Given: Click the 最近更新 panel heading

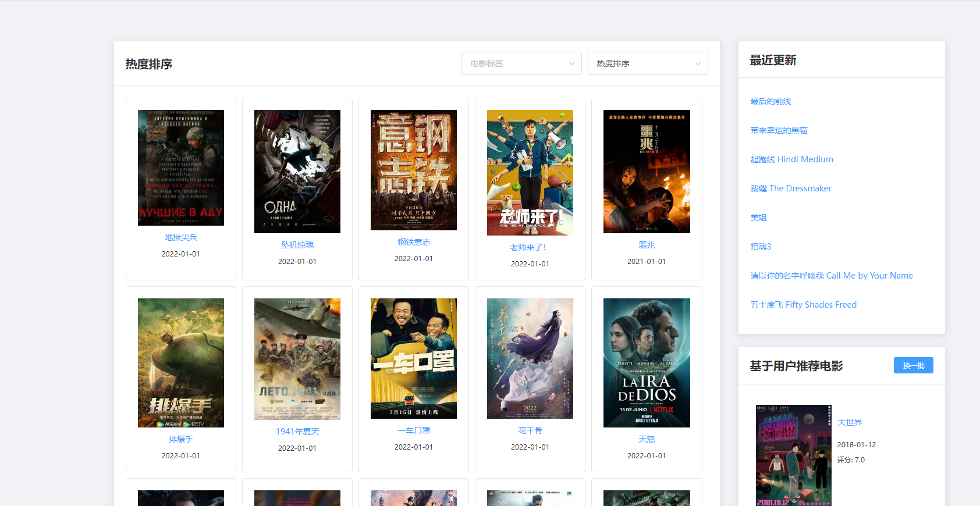Looking at the screenshot, I should (773, 60).
